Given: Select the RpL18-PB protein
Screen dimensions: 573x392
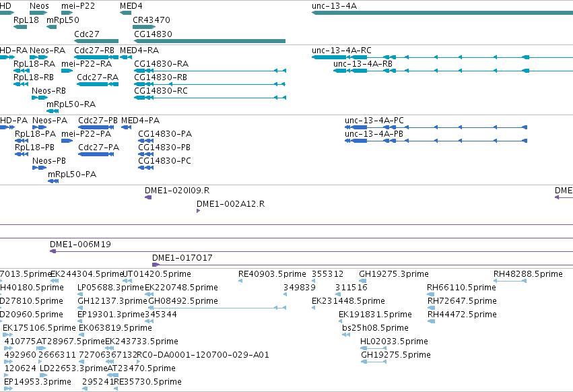Looking at the screenshot, I should [x=22, y=154].
